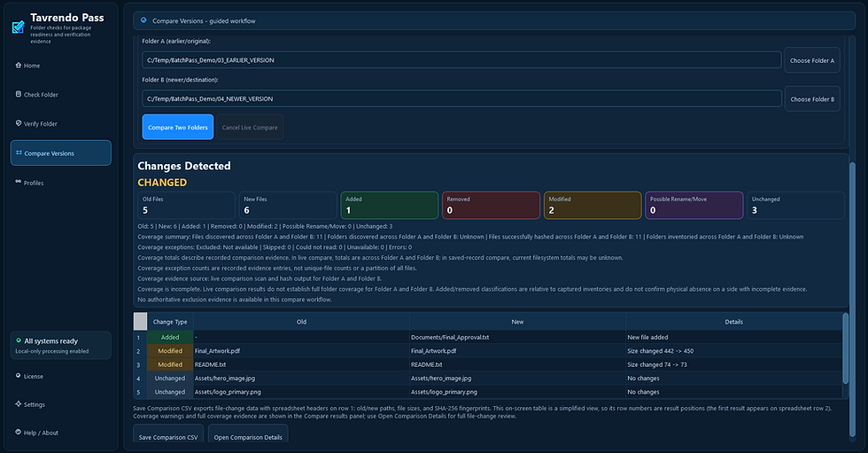Click the Details column header

tap(734, 322)
